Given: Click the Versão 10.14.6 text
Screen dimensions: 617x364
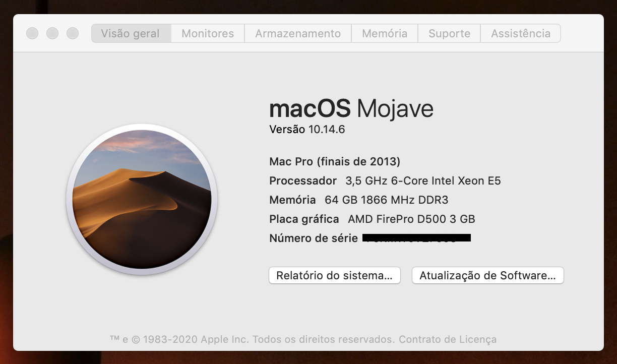Looking at the screenshot, I should click(307, 130).
